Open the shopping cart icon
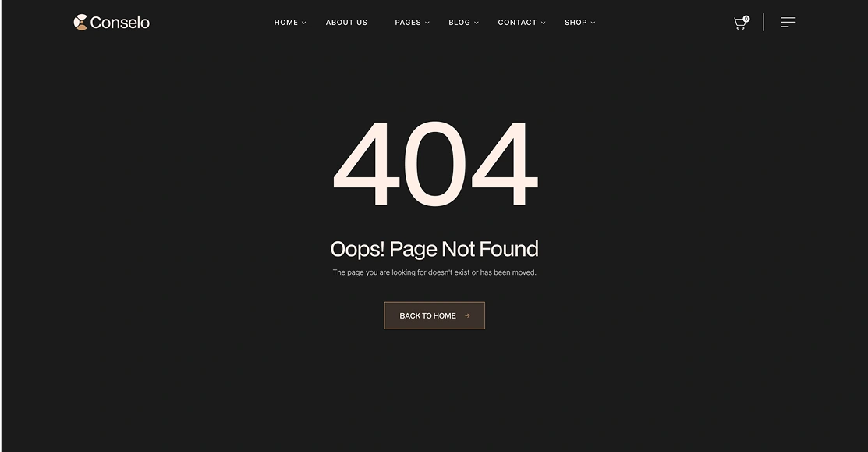This screenshot has height=452, width=868. click(739, 23)
